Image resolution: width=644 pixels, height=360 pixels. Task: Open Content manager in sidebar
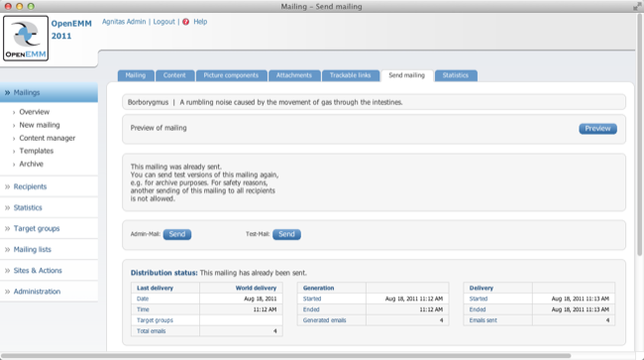click(48, 138)
